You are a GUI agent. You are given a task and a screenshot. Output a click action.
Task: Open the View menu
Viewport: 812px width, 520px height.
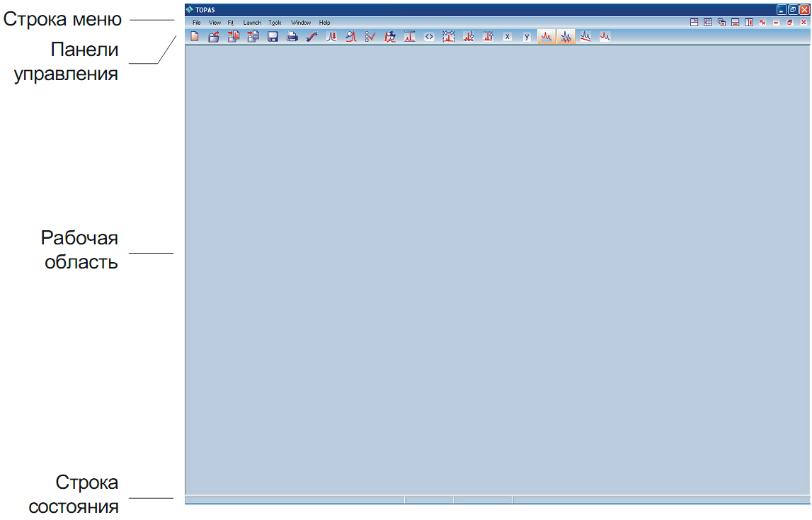pos(215,23)
